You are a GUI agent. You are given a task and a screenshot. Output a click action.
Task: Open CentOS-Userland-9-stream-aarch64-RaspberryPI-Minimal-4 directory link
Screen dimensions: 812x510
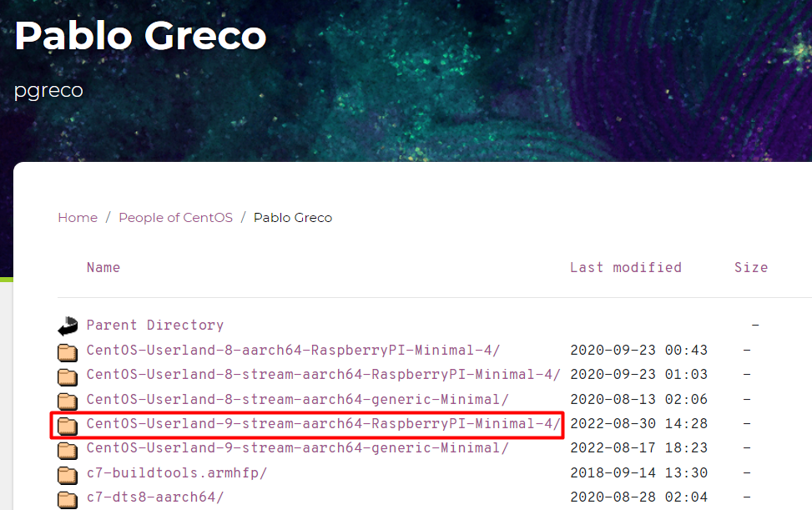323,423
